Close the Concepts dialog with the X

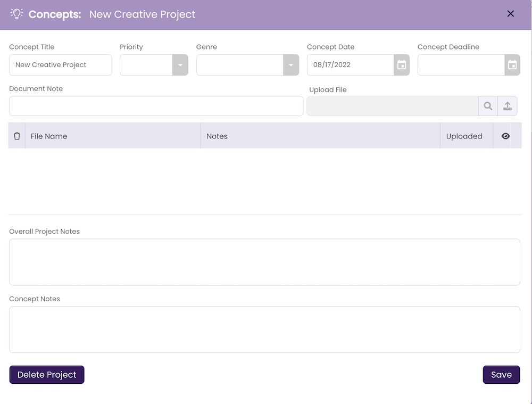click(x=510, y=14)
